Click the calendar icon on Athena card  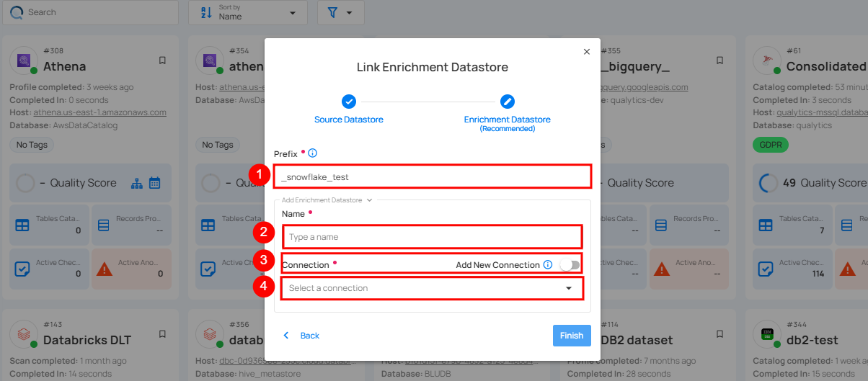(x=155, y=183)
